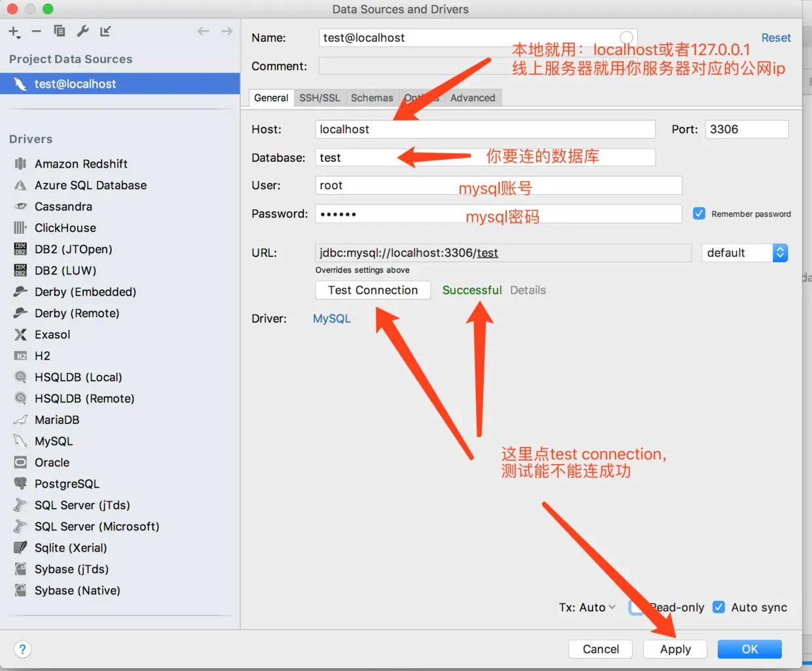Image resolution: width=812 pixels, height=671 pixels.
Task: Select Sybase (jTds) driver icon
Action: click(x=21, y=569)
